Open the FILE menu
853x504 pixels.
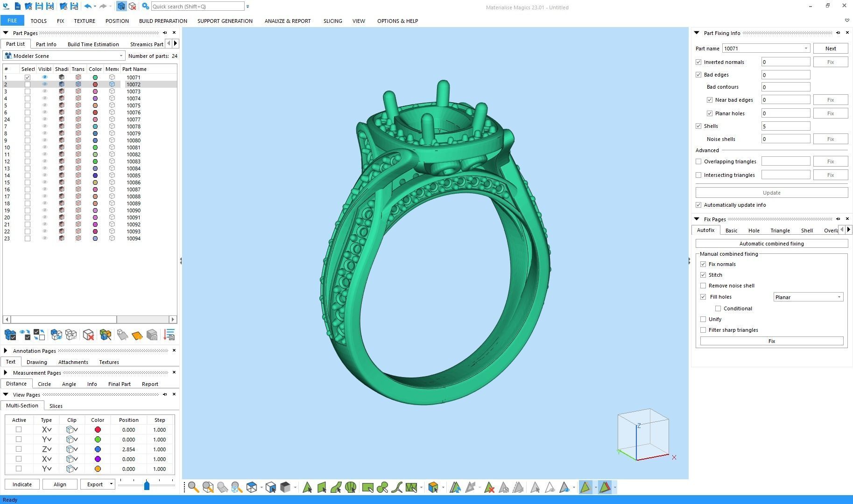pos(12,21)
